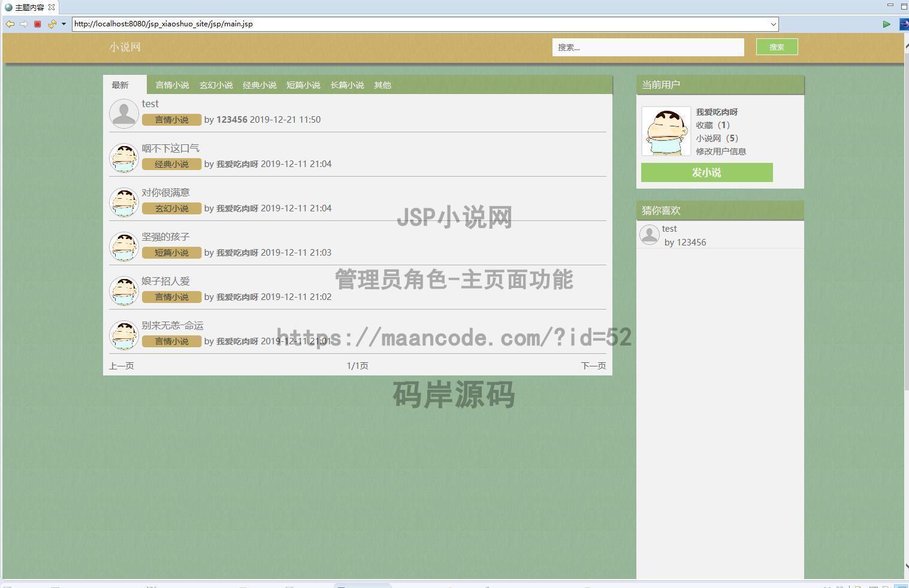909x588 pixels.
Task: Switch to the 长篇小说 tab
Action: pyautogui.click(x=347, y=85)
